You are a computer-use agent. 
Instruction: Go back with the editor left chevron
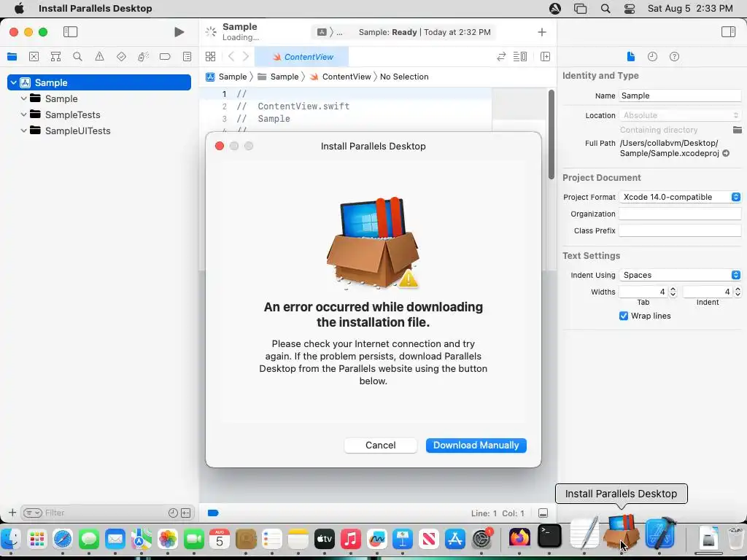[x=231, y=57]
